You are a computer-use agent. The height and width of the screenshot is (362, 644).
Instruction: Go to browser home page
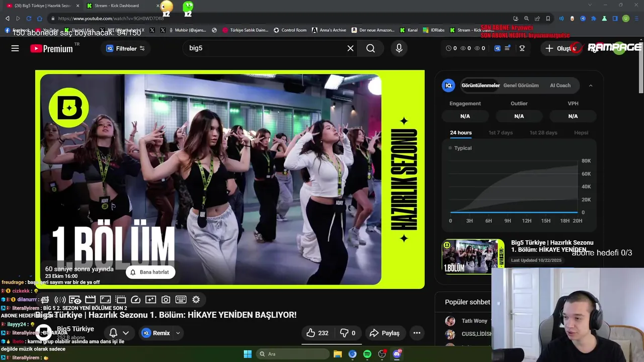click(40, 19)
